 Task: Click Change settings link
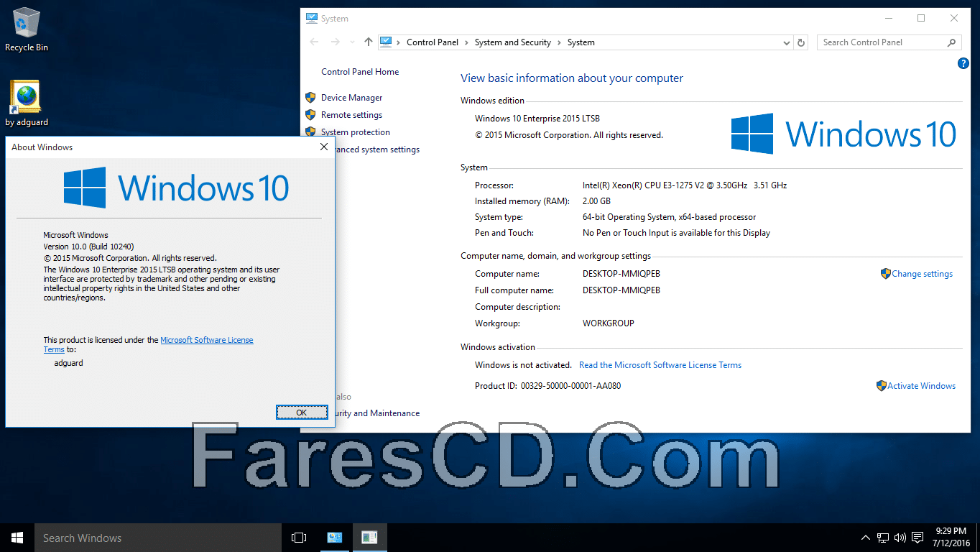coord(922,274)
